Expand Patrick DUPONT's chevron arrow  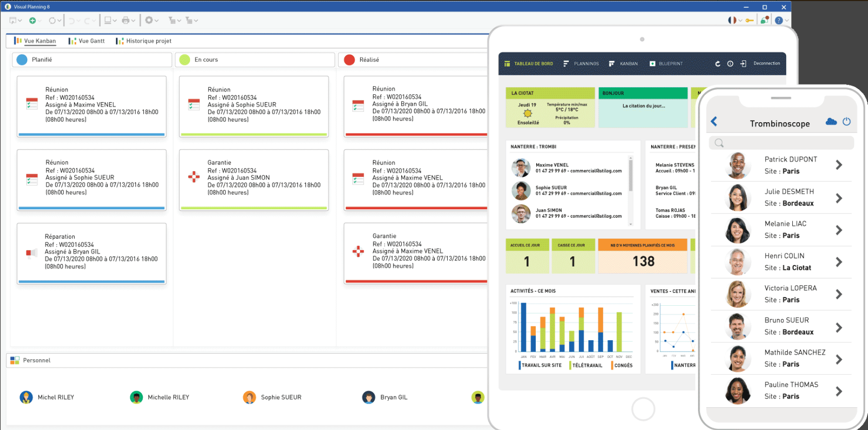pyautogui.click(x=839, y=165)
